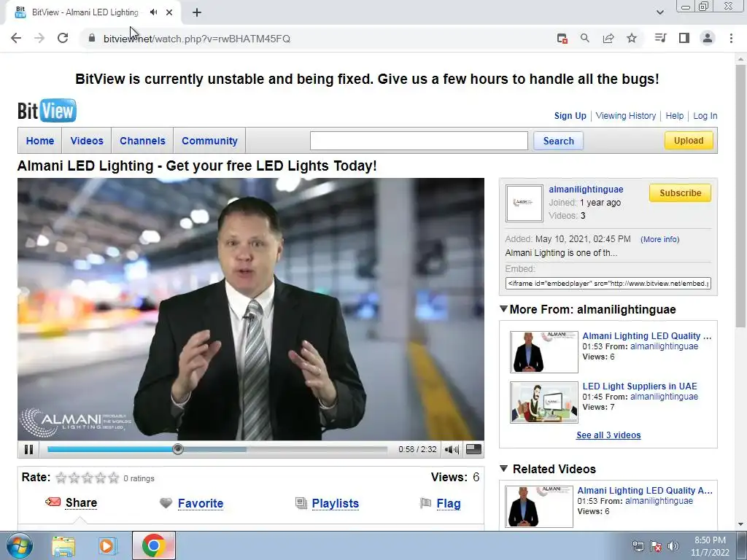This screenshot has width=747, height=560.
Task: Click the video progress bar track
Action: [x=217, y=449]
